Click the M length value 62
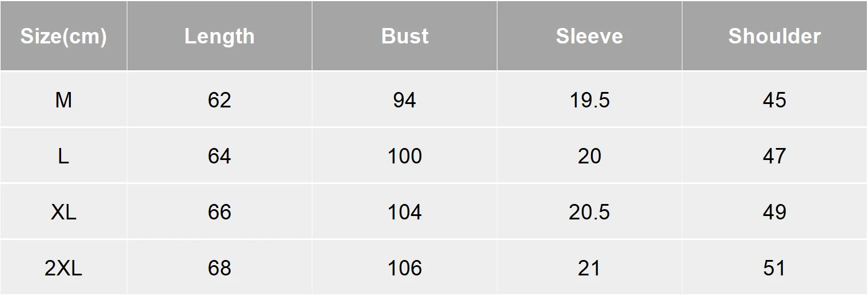868x296 pixels. (x=219, y=100)
